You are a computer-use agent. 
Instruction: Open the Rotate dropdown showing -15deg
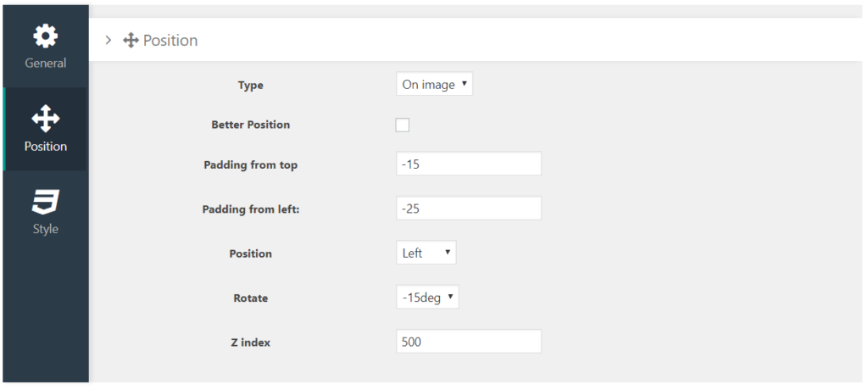pyautogui.click(x=427, y=297)
